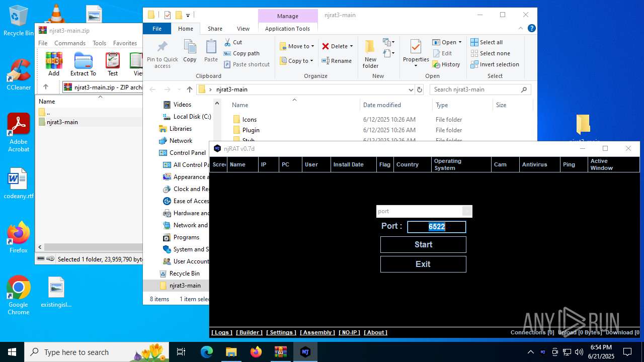Refresh the njrat3-main folder view
The width and height of the screenshot is (644, 362).
pyautogui.click(x=420, y=89)
